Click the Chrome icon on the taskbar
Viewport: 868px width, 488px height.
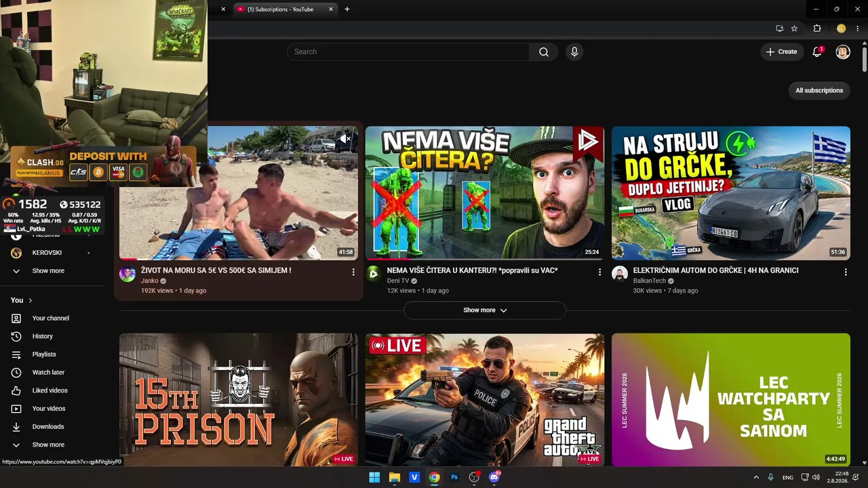434,477
